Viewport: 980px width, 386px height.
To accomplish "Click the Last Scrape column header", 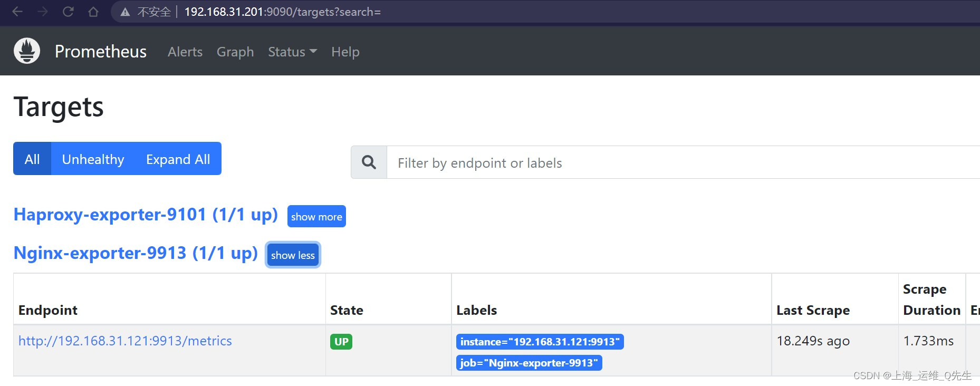I will (x=813, y=310).
